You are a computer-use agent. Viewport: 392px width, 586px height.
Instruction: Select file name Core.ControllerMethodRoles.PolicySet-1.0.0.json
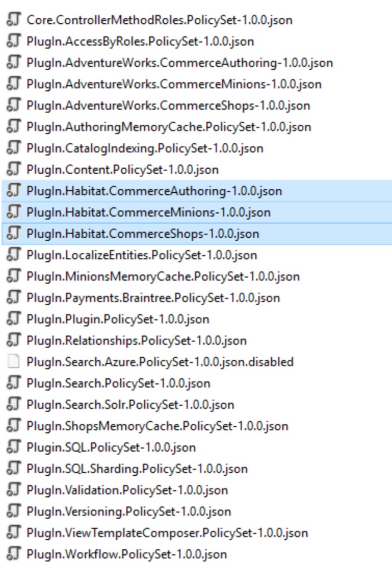(x=160, y=20)
